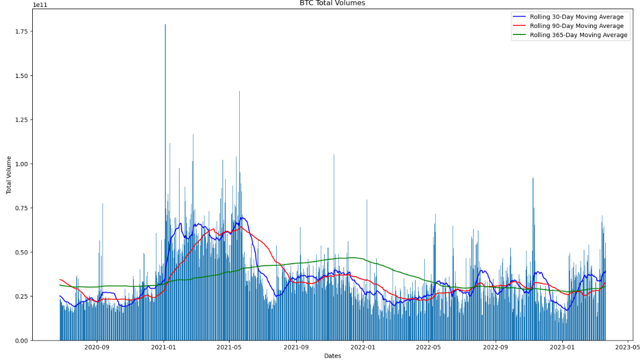Select the 'Rolling 365-Day Moving Average' legend label
The width and height of the screenshot is (644, 361).
(x=579, y=35)
